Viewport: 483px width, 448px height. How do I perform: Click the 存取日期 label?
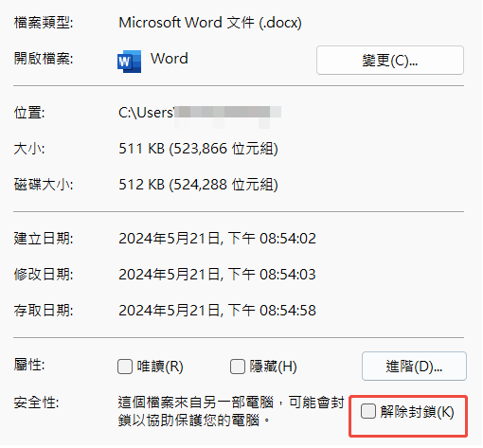click(44, 311)
